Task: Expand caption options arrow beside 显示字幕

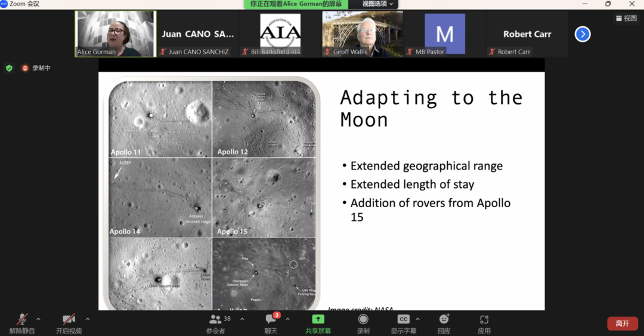Action: 417,319
